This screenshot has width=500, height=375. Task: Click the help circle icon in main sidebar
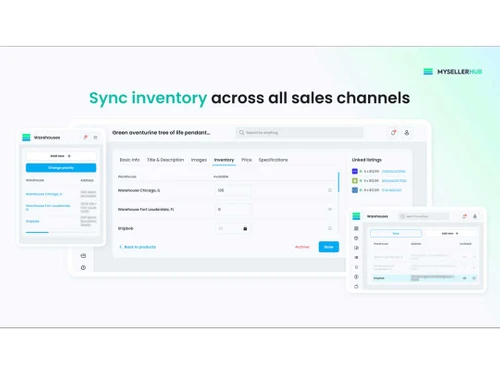click(83, 268)
